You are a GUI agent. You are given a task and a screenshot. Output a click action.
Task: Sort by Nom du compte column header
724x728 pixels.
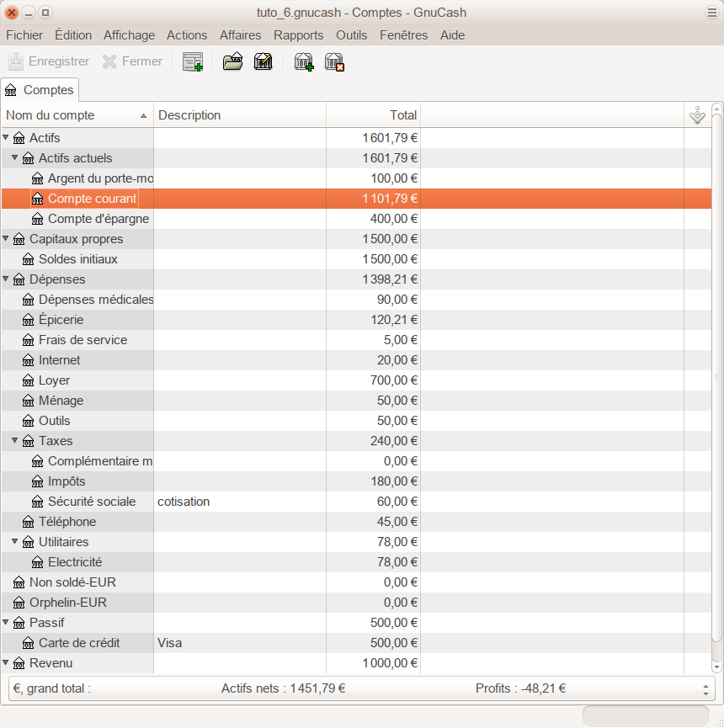click(x=76, y=115)
